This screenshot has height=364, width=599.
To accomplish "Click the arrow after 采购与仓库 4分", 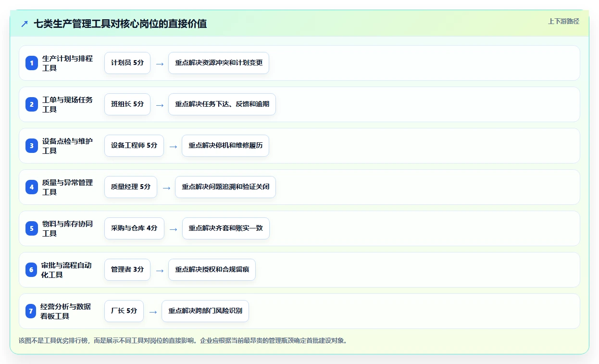I will (173, 229).
